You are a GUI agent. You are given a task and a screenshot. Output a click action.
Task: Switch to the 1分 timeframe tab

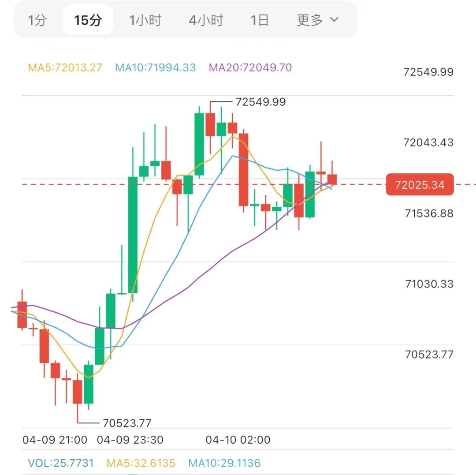pos(37,20)
